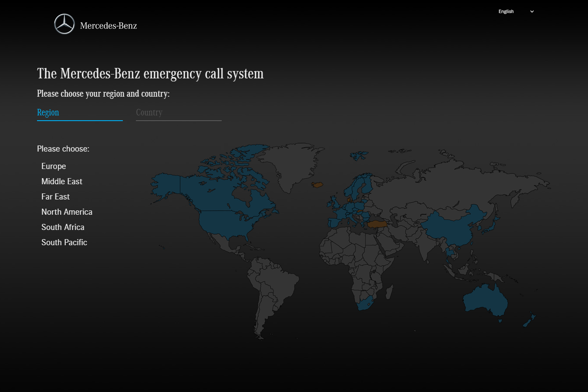
Task: Choose South Africa region option
Action: (63, 227)
